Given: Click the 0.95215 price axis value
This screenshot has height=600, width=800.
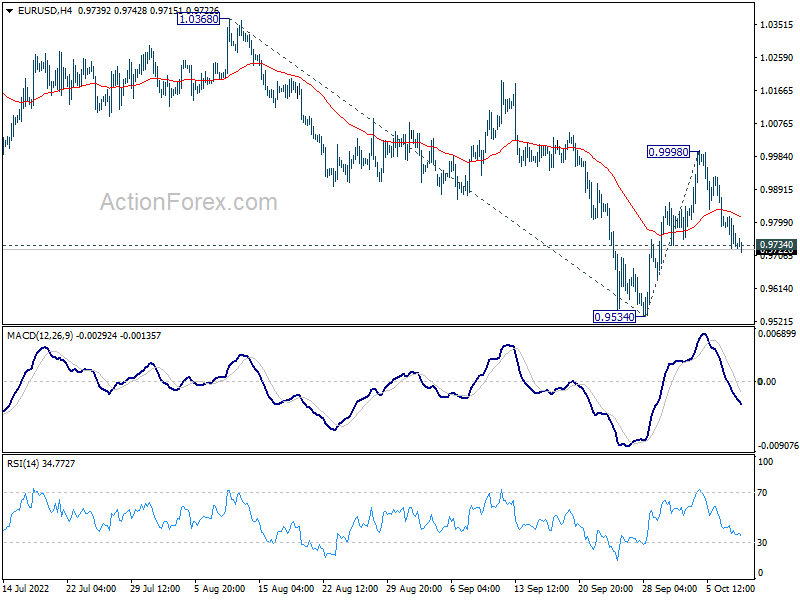Looking at the screenshot, I should click(x=777, y=321).
